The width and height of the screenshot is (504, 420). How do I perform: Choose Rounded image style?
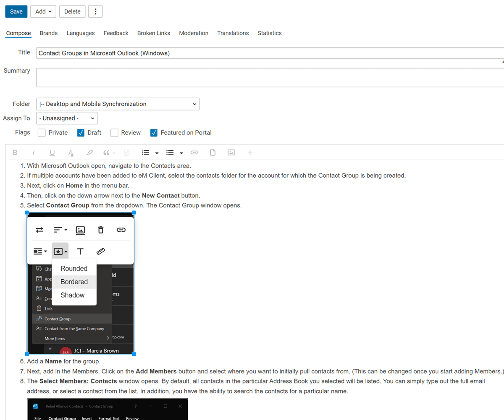pos(74,269)
